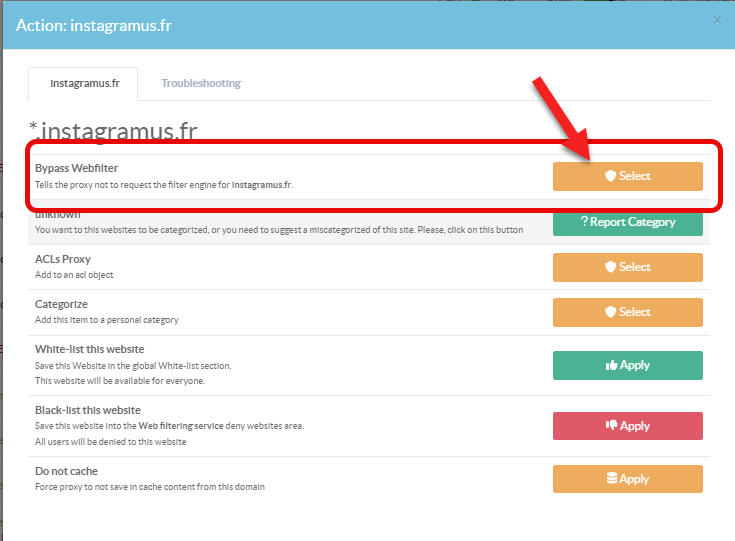Apply White-list this website
The height and width of the screenshot is (541, 735).
[x=628, y=365]
